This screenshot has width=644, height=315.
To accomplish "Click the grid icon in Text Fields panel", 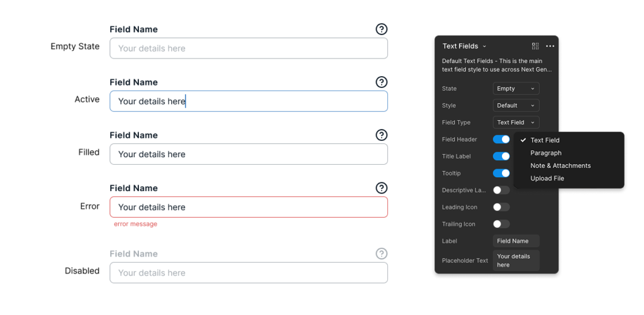I will click(x=535, y=46).
